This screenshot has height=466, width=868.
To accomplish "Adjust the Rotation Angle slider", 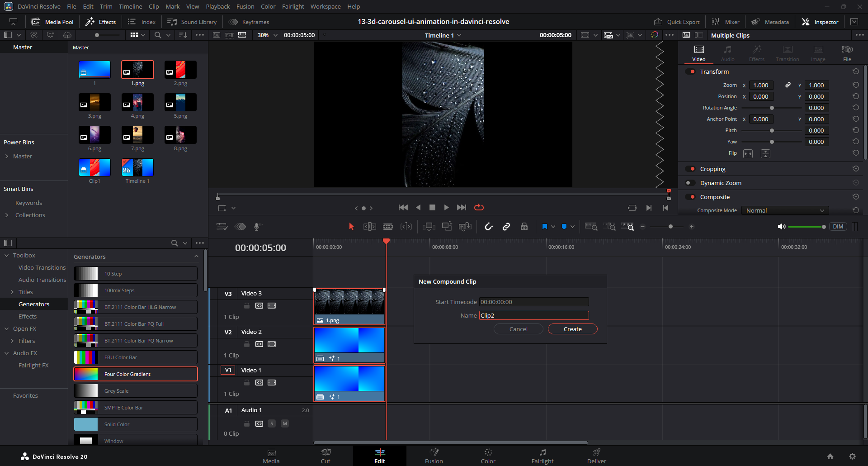I will pyautogui.click(x=772, y=108).
